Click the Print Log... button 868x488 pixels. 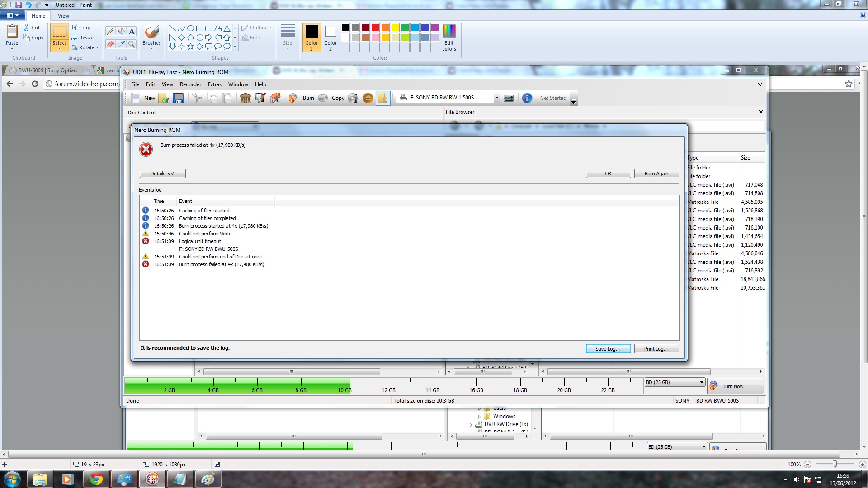(x=656, y=349)
